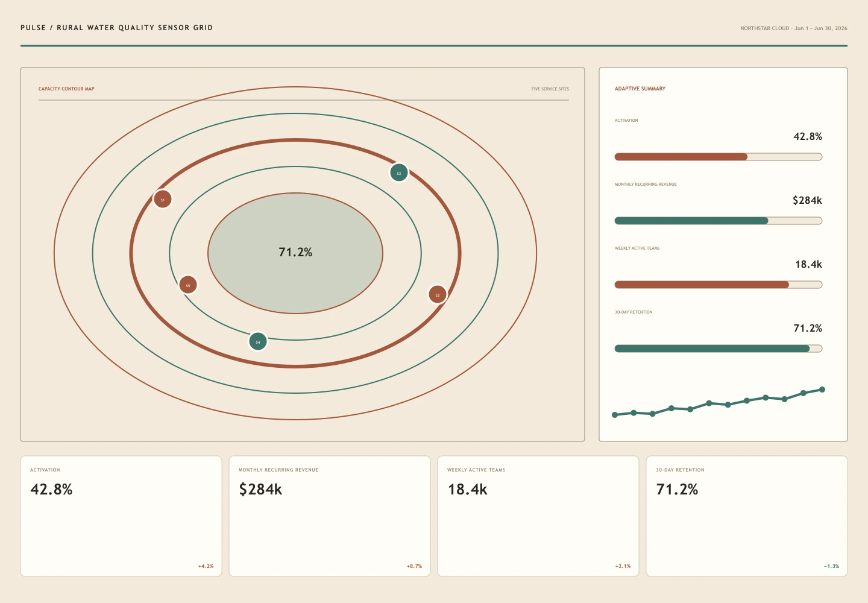The height and width of the screenshot is (603, 868).
Task: Click the page title "PULSE / RURAL WATER QUALITY SENSOR GRID"
Action: 116,28
